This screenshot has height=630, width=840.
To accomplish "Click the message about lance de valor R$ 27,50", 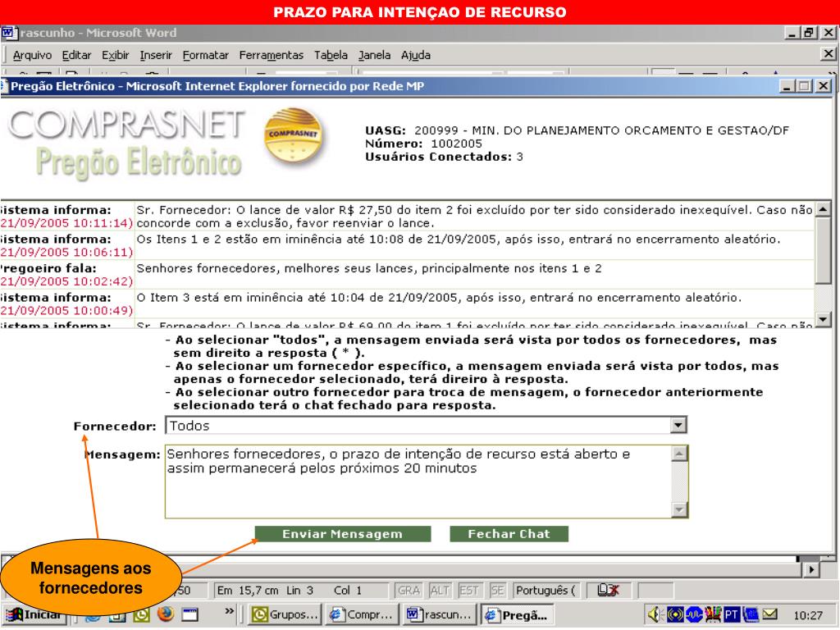I will tap(474, 217).
